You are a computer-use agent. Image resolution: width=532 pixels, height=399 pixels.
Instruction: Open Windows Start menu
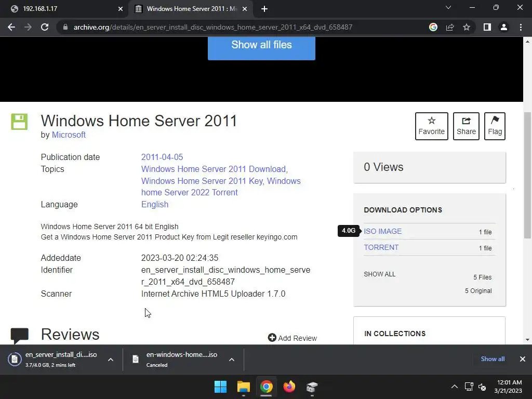(220, 387)
